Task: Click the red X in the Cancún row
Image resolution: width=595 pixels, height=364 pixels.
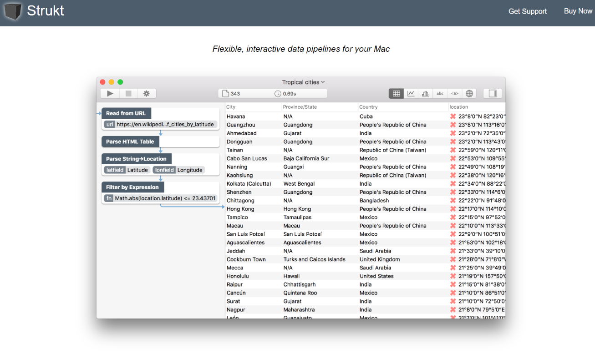Action: coord(453,293)
